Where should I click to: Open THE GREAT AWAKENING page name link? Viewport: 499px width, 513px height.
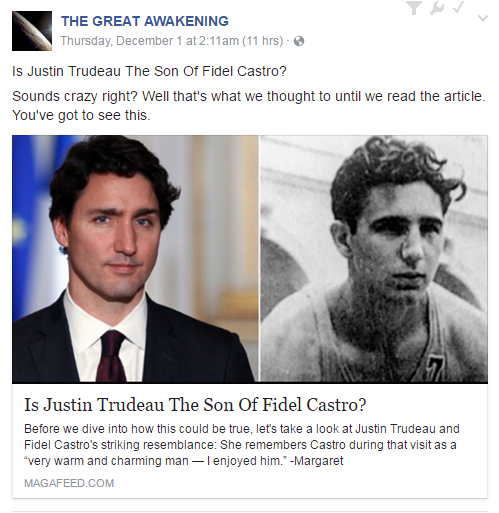[x=145, y=21]
